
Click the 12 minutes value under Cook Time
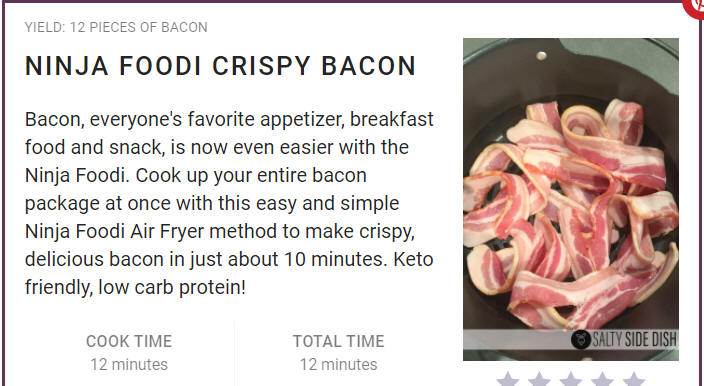(129, 364)
